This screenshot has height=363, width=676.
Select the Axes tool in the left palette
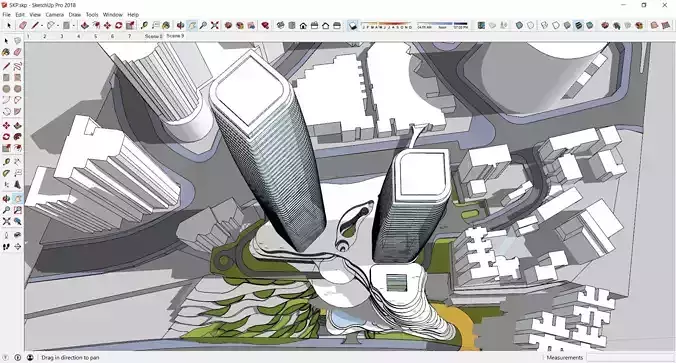tap(6, 184)
